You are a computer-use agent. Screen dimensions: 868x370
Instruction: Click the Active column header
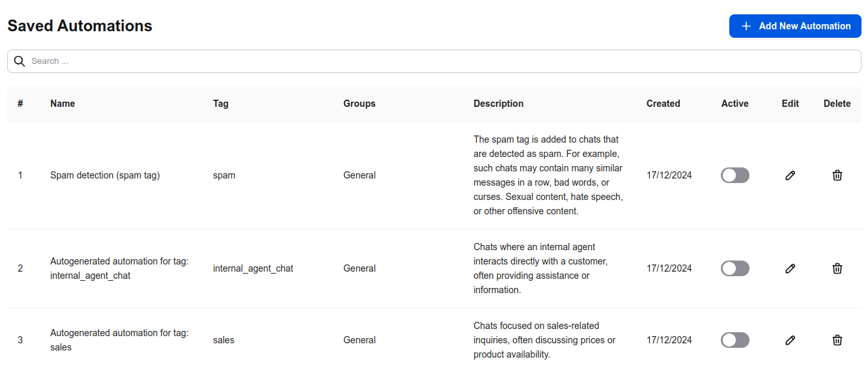tap(735, 104)
